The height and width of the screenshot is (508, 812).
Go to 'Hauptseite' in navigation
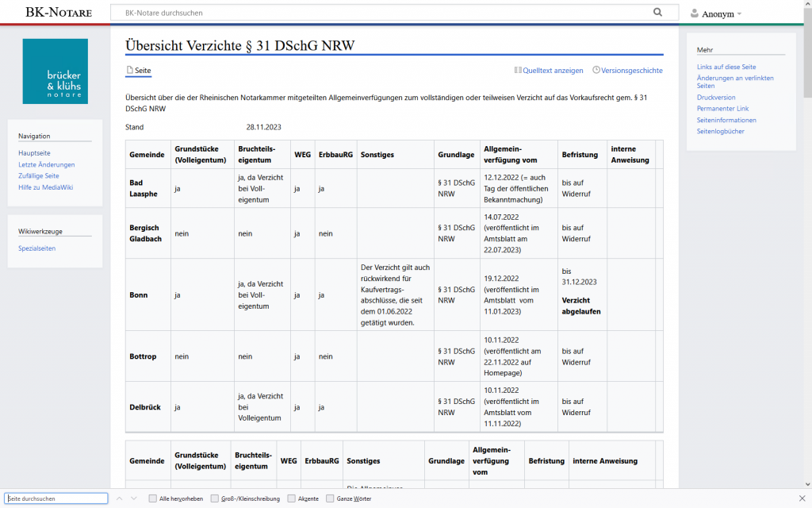click(x=34, y=152)
